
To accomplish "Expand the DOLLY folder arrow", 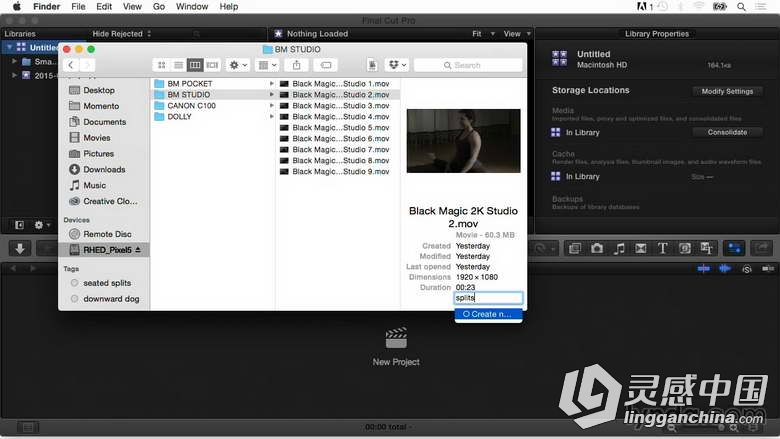I will pos(271,116).
